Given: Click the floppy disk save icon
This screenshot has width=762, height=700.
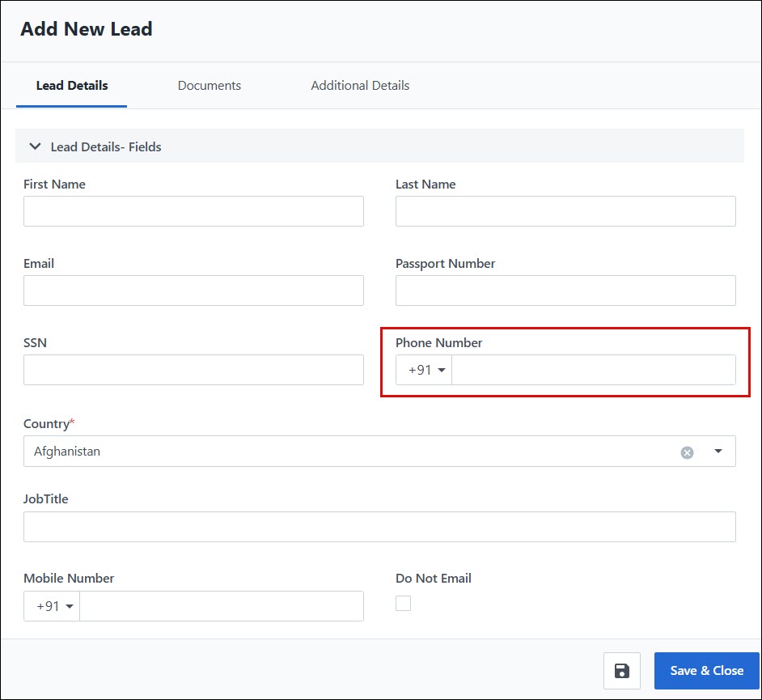Looking at the screenshot, I should (621, 671).
